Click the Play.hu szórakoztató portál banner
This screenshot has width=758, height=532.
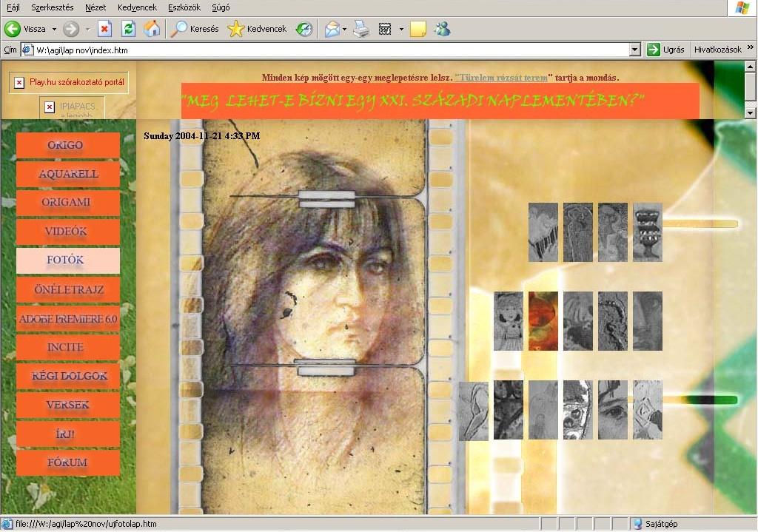tap(69, 82)
